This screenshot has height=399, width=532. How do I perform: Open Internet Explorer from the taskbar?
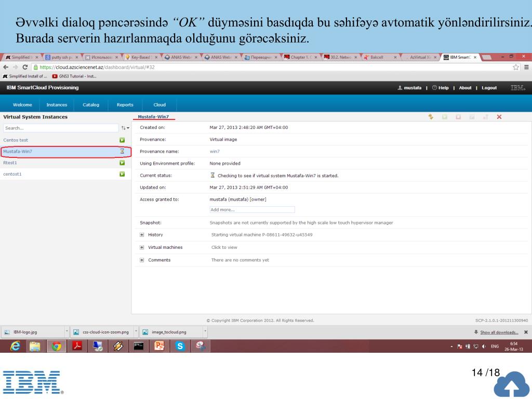point(15,346)
